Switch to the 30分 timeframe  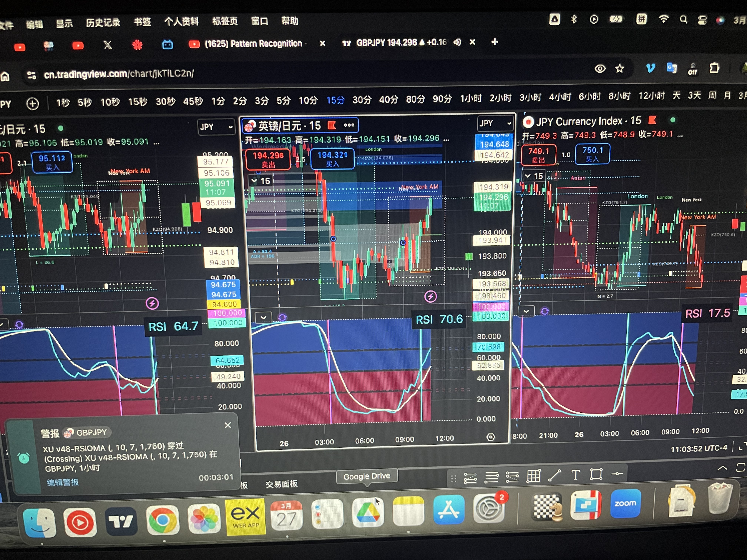362,100
